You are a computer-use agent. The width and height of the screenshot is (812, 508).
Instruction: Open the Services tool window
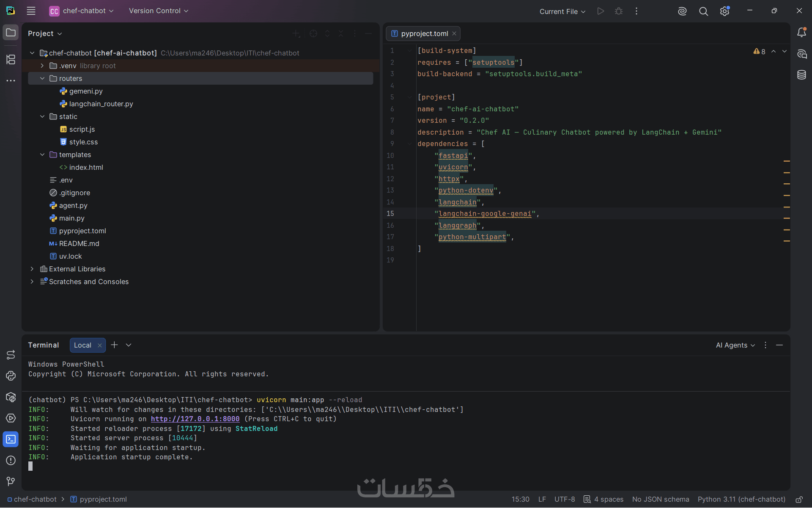point(11,418)
